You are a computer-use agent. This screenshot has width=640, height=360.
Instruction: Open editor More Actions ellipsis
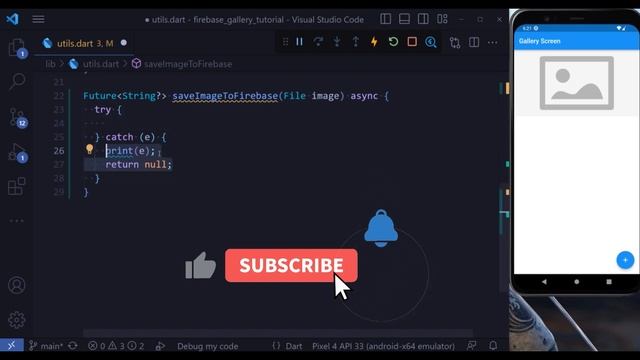pyautogui.click(x=493, y=42)
